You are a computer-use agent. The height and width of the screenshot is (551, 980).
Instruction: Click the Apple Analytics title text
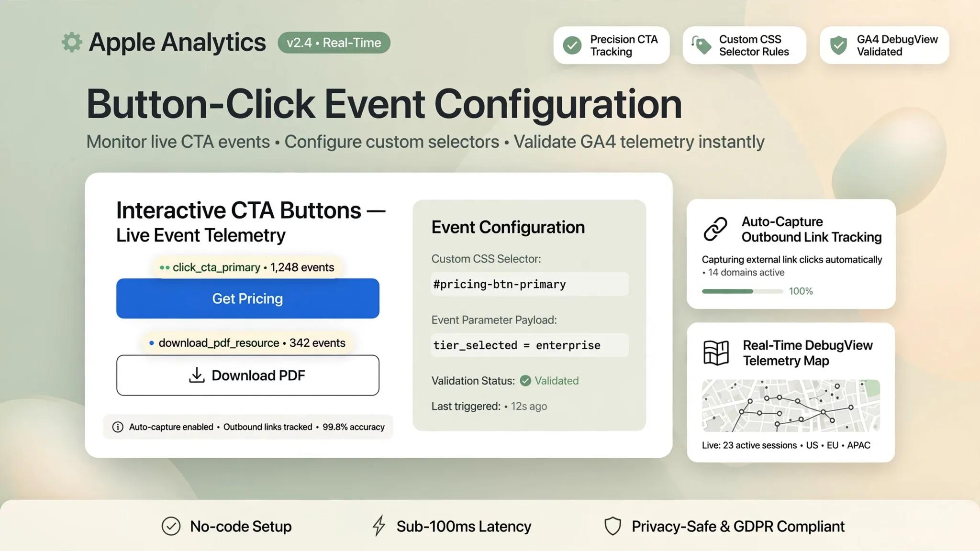pyautogui.click(x=178, y=42)
